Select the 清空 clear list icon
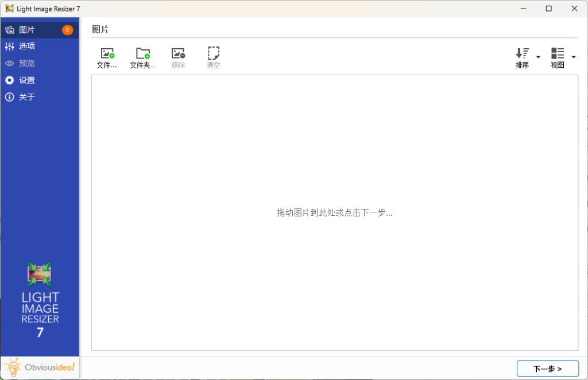The width and height of the screenshot is (588, 380). pos(213,53)
